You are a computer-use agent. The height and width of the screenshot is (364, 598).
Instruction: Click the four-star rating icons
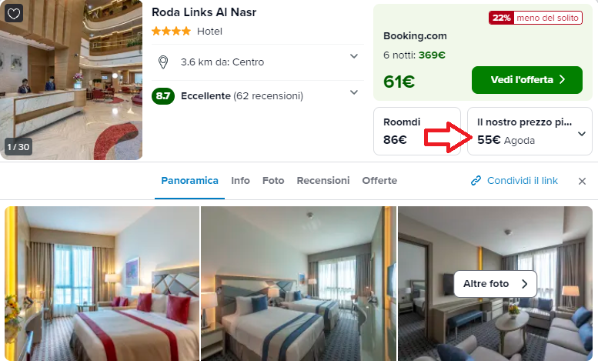(x=171, y=32)
